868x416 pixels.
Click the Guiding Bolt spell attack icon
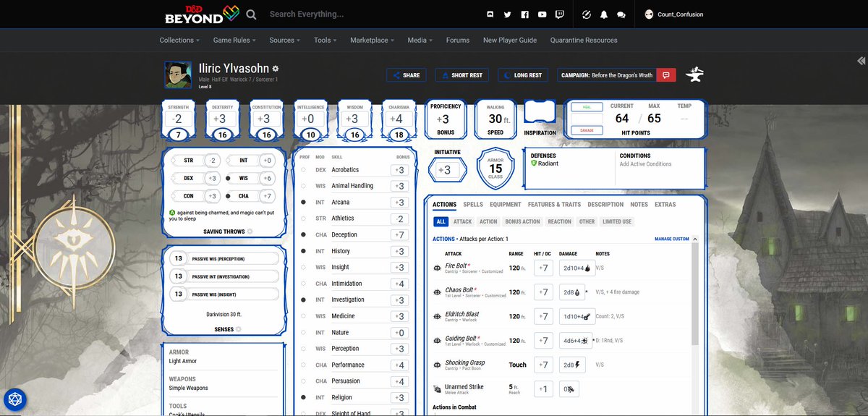437,340
